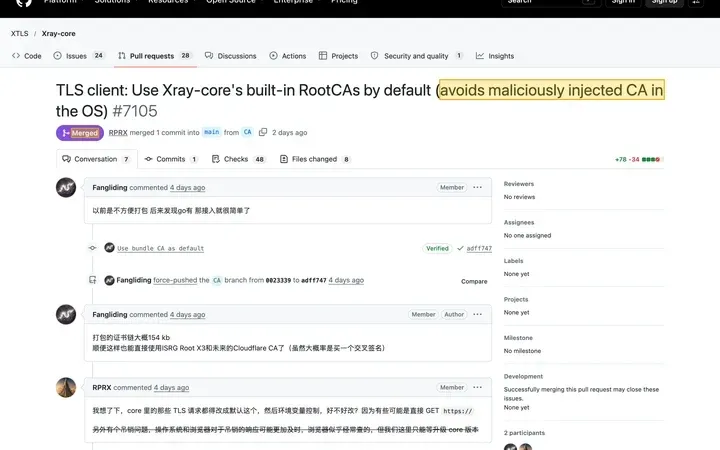Click the Merged status badge
The width and height of the screenshot is (720, 450).
point(80,133)
